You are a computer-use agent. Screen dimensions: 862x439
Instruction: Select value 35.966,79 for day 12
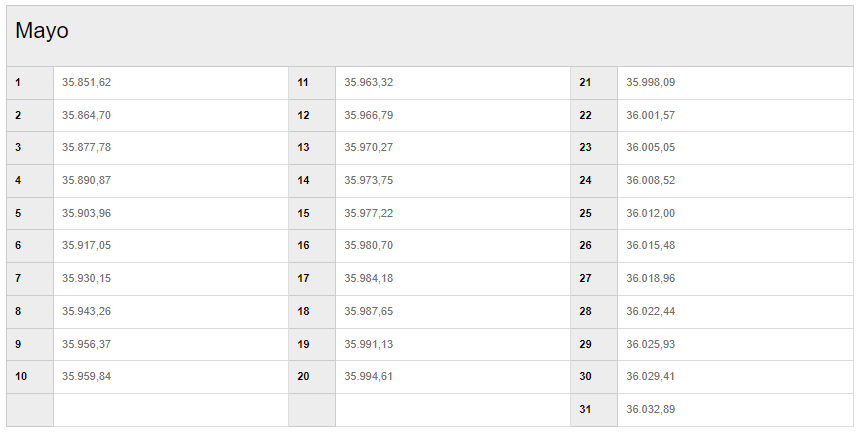[368, 115]
